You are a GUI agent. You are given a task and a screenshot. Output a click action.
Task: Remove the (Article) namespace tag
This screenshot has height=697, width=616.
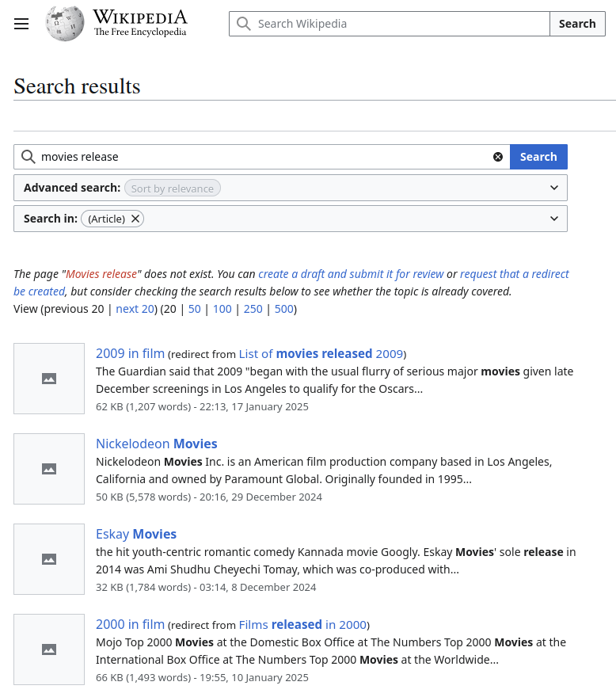[x=135, y=219]
